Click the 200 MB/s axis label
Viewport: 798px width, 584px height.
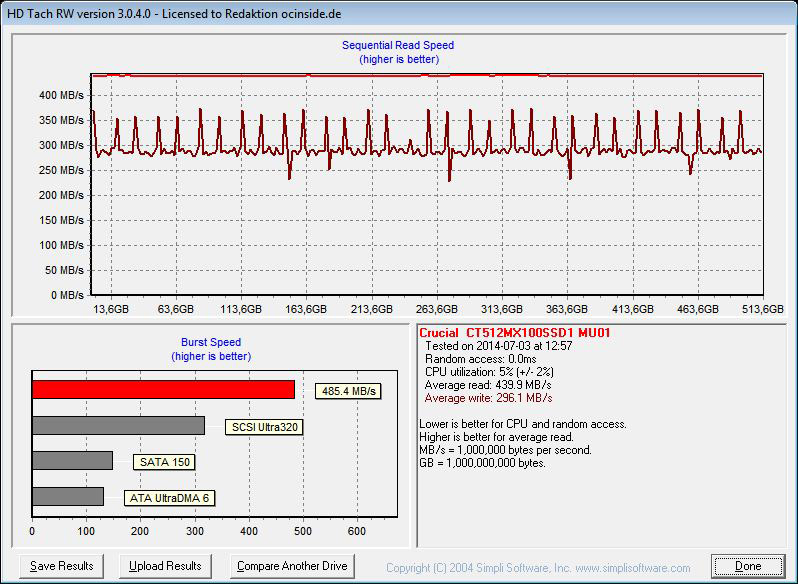[62, 195]
